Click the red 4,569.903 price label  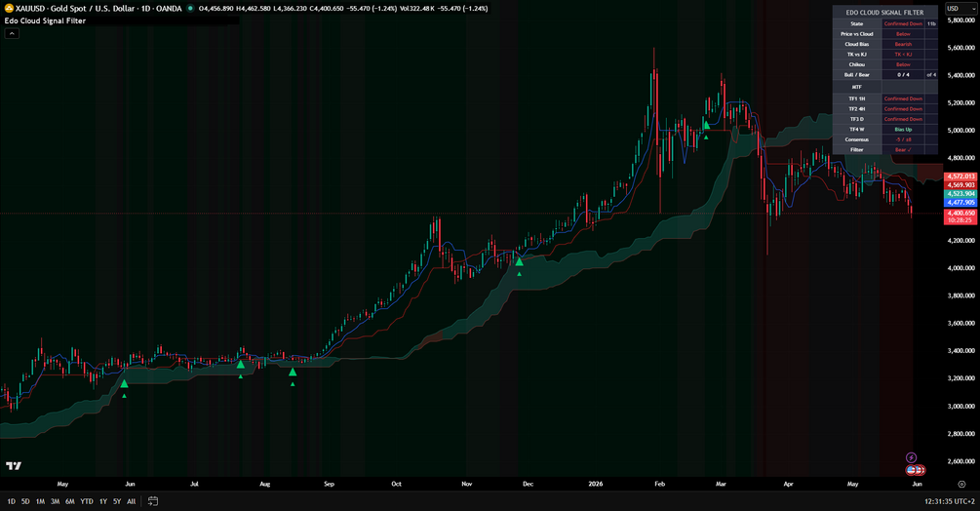pos(960,185)
